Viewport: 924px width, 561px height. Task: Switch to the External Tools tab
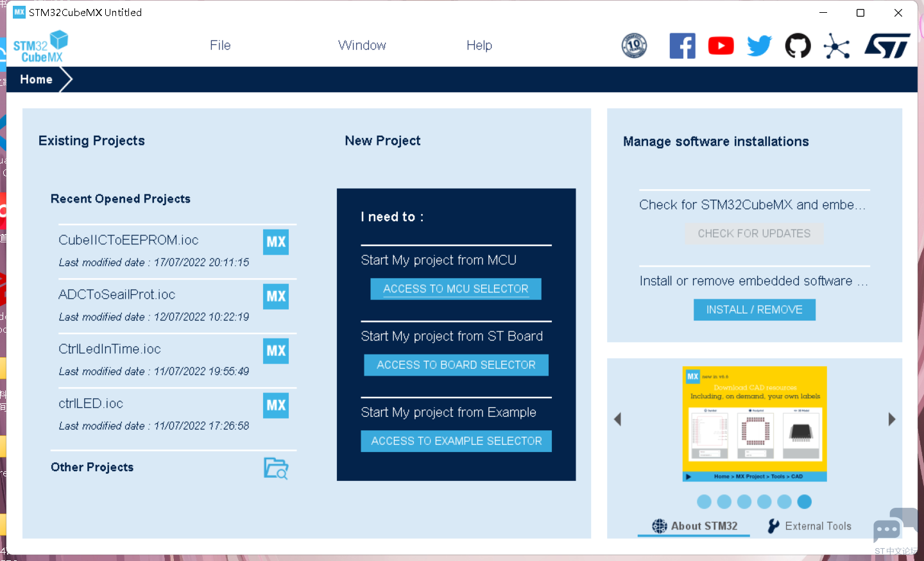(810, 526)
